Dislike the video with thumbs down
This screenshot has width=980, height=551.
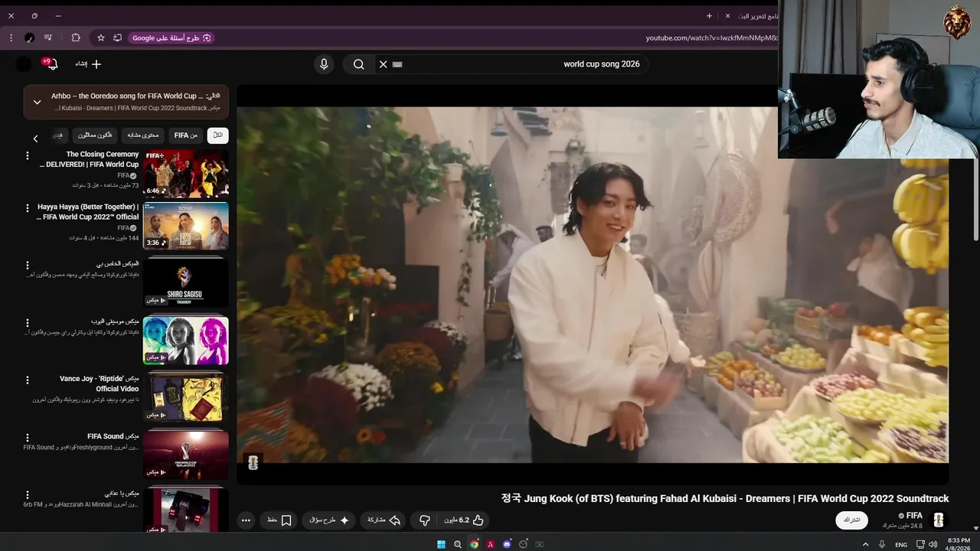click(x=425, y=520)
